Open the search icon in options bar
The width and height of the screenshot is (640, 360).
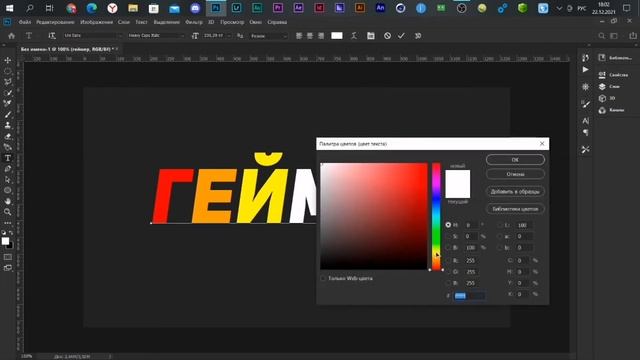[601, 36]
